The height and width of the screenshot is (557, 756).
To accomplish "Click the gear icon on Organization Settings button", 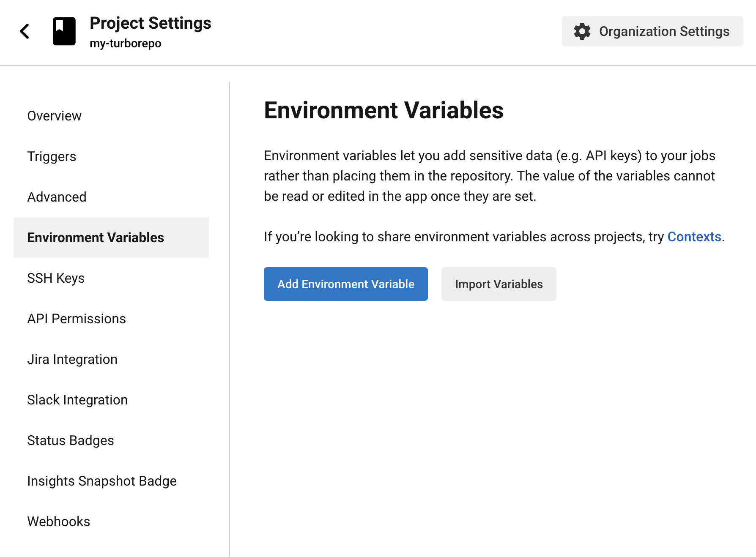I will coord(582,31).
